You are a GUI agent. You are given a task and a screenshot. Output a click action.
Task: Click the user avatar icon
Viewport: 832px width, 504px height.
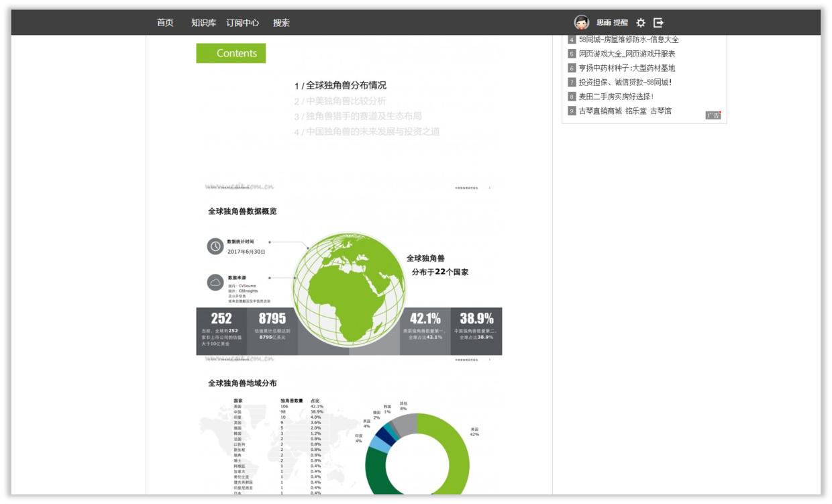click(581, 21)
